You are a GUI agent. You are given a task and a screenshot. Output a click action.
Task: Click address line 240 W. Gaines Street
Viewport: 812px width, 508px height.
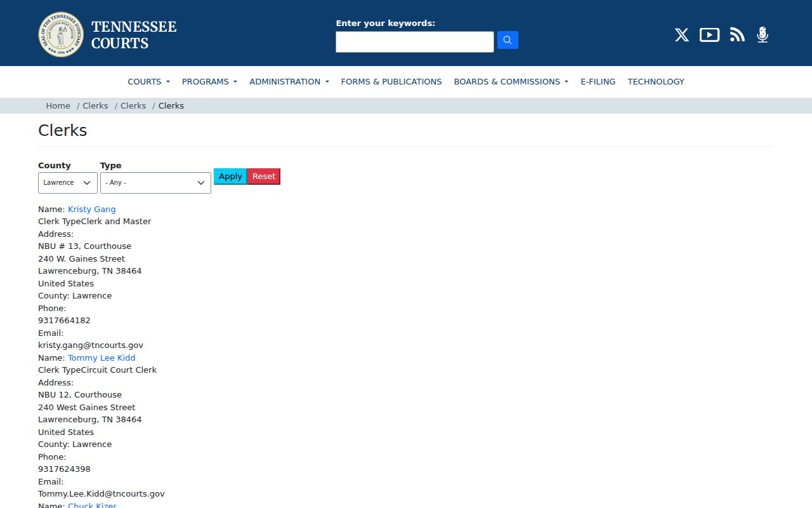(x=81, y=258)
